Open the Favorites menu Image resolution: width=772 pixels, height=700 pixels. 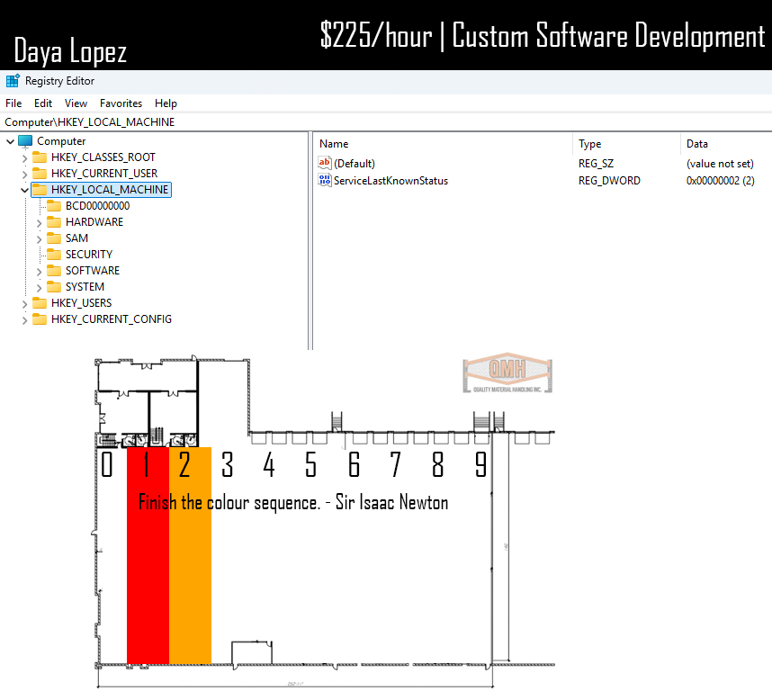click(x=121, y=103)
